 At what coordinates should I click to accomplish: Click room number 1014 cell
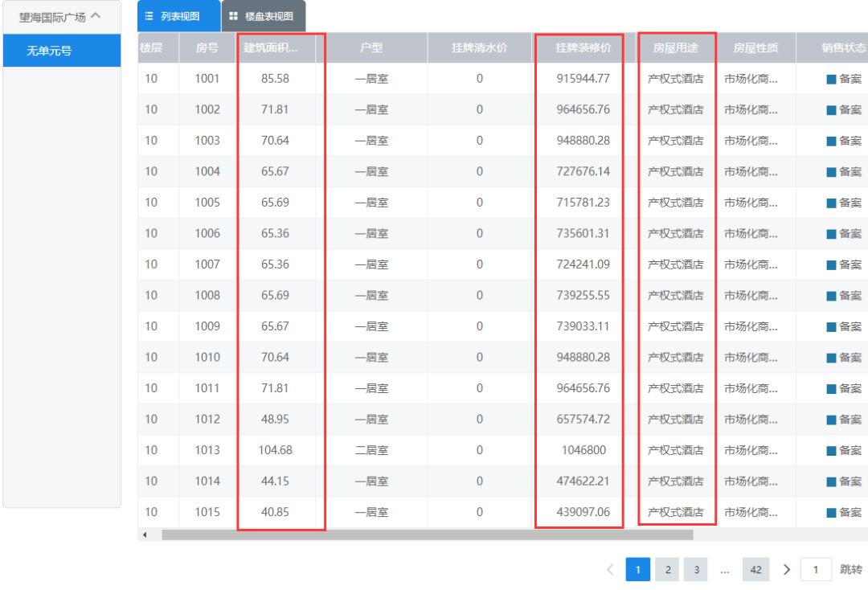[207, 481]
